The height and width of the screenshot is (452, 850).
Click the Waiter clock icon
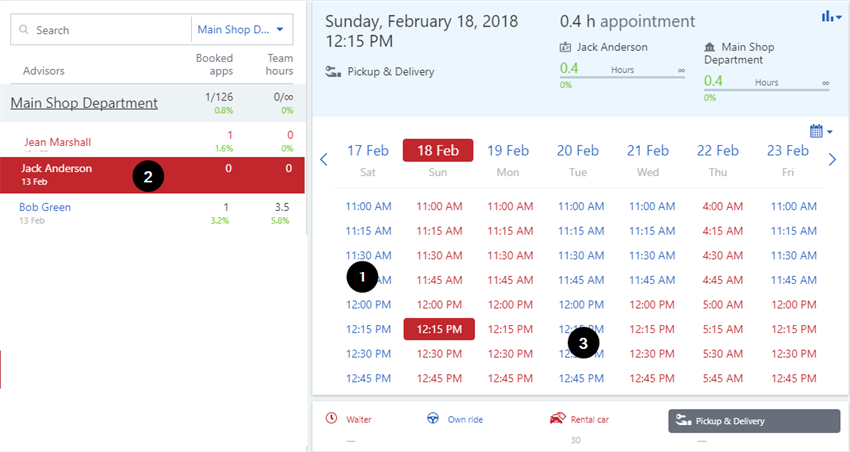pos(331,419)
